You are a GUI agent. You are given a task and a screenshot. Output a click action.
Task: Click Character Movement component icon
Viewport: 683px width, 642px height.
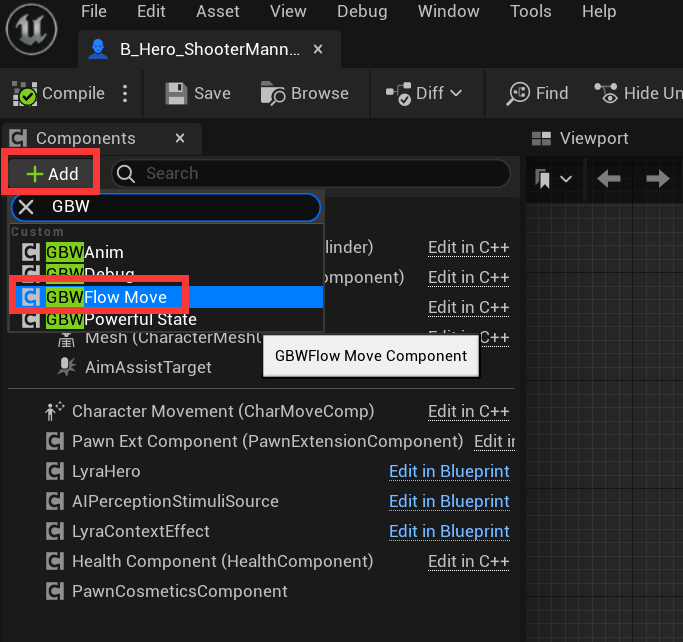tap(54, 412)
